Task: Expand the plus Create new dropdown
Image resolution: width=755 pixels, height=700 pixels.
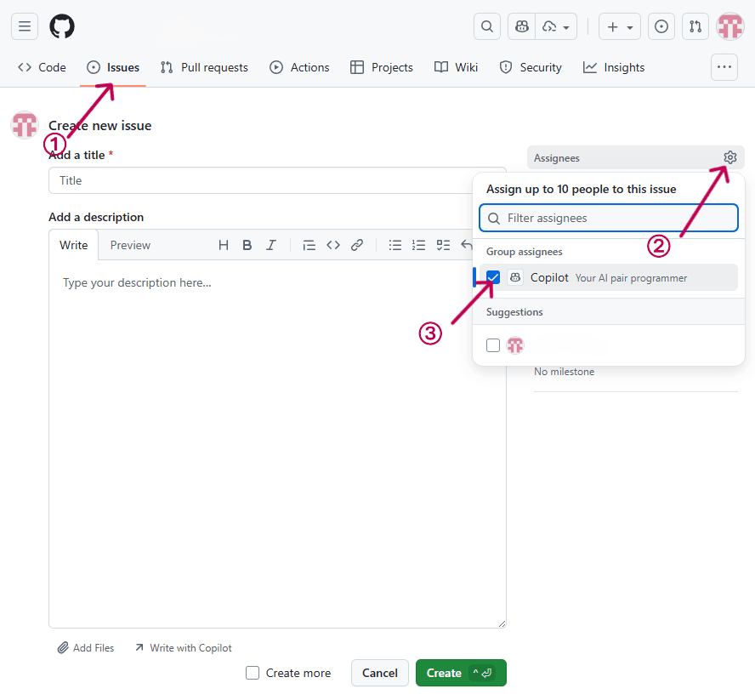Action: pyautogui.click(x=620, y=26)
